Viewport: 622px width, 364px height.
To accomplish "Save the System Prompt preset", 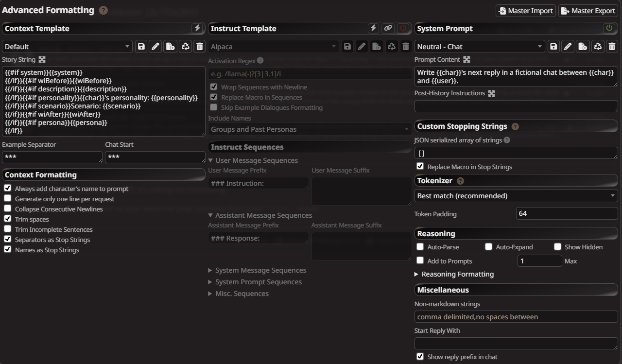I will click(x=553, y=47).
